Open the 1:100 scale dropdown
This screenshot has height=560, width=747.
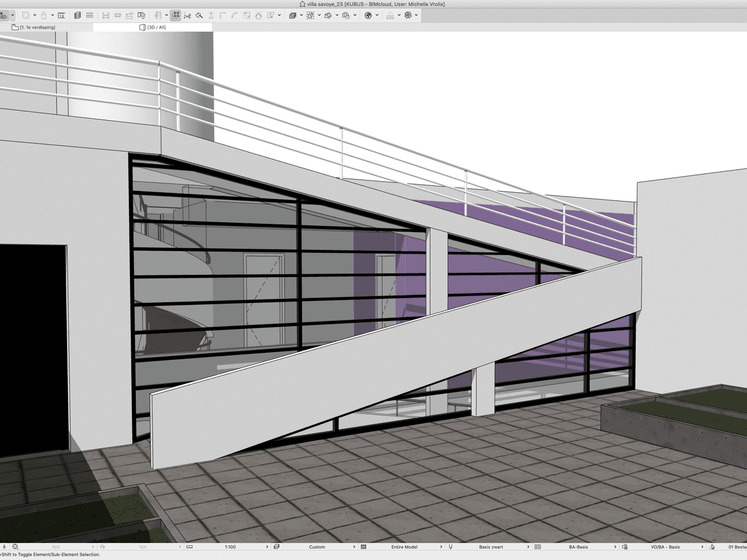pos(230,547)
